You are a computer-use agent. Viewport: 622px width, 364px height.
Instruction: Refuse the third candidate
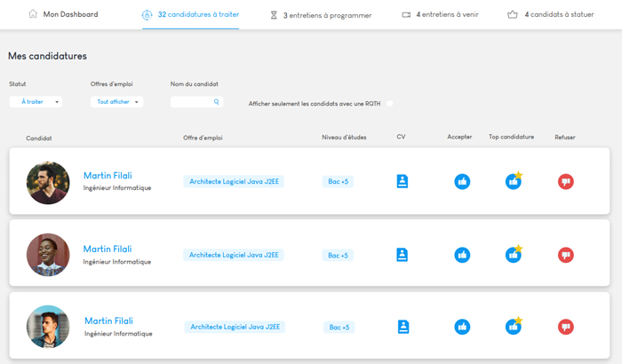566,327
